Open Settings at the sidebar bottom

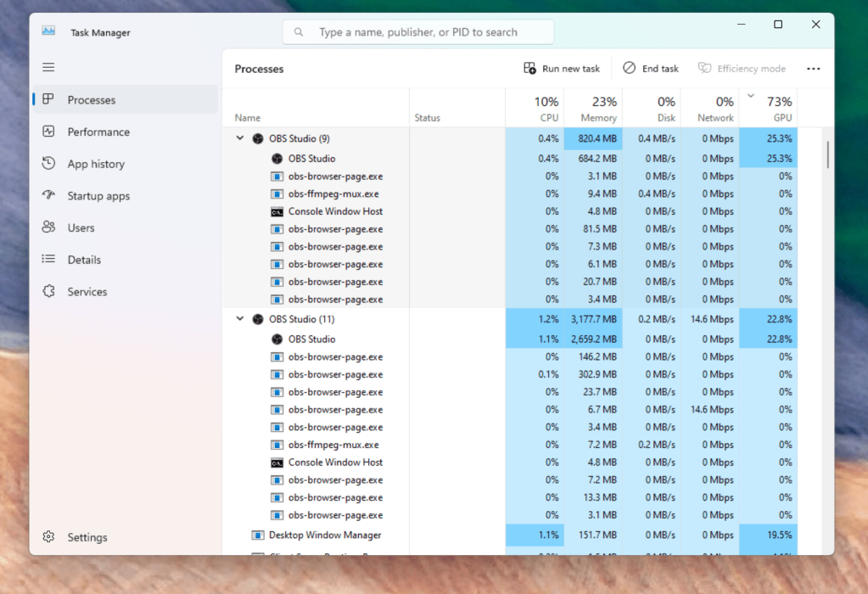pyautogui.click(x=125, y=537)
